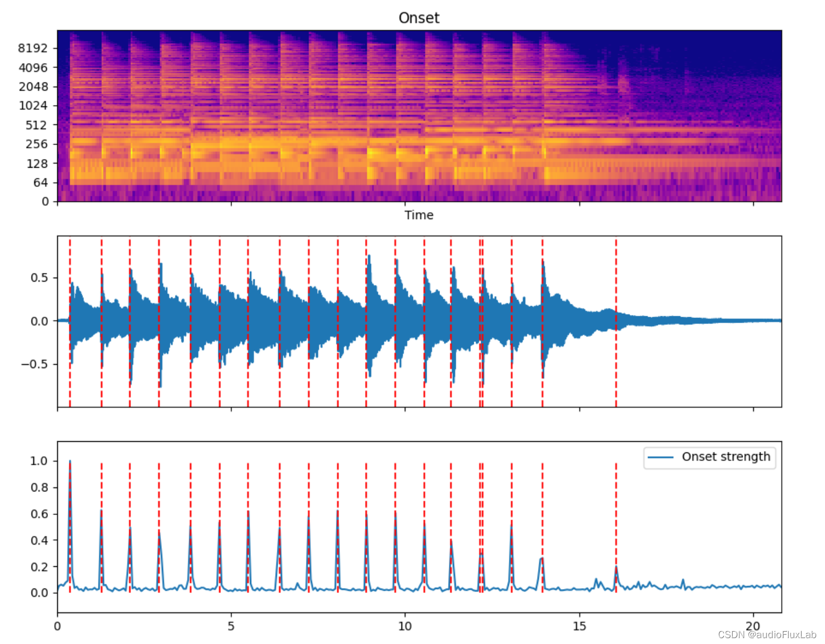The height and width of the screenshot is (644, 825).
Task: Click the 64 frequency tick label
Action: 40,183
